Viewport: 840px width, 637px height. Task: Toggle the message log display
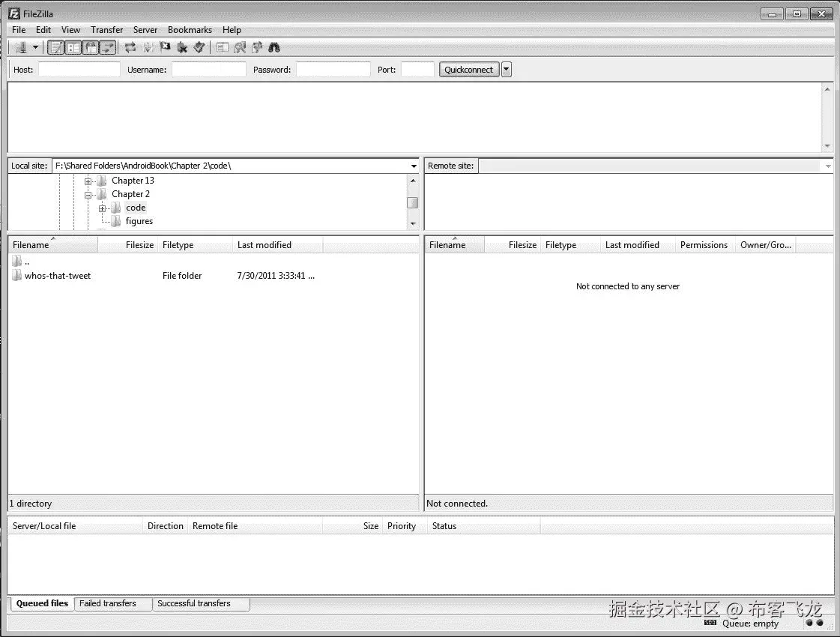coord(55,48)
